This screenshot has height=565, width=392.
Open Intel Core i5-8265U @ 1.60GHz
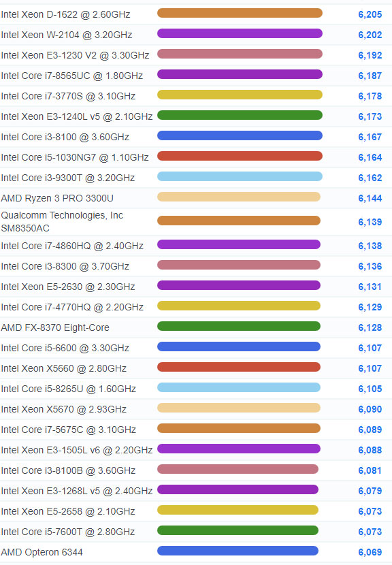tap(69, 389)
